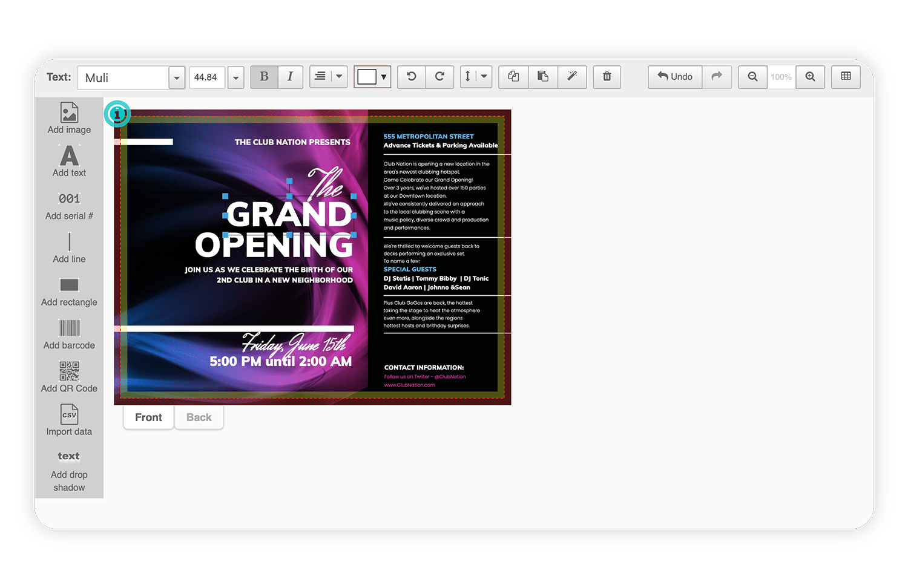Open the text color swatch picker
This screenshot has height=588, width=908.
(372, 77)
